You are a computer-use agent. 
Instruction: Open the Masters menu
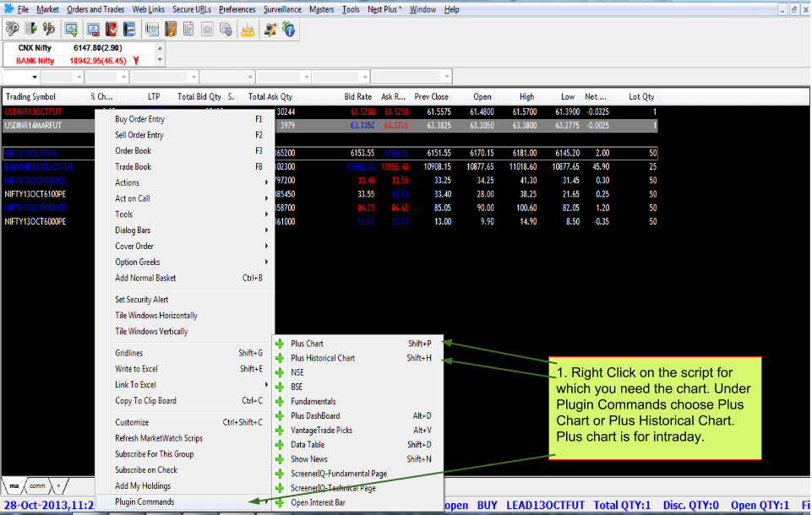322,9
